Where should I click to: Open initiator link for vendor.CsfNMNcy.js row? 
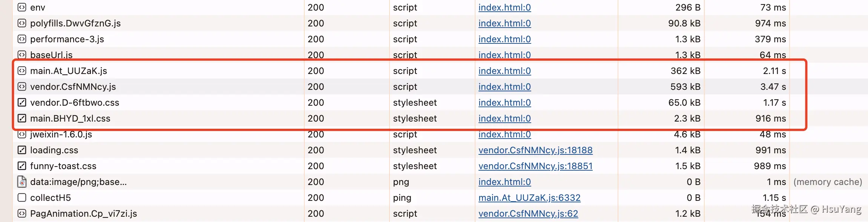[505, 86]
